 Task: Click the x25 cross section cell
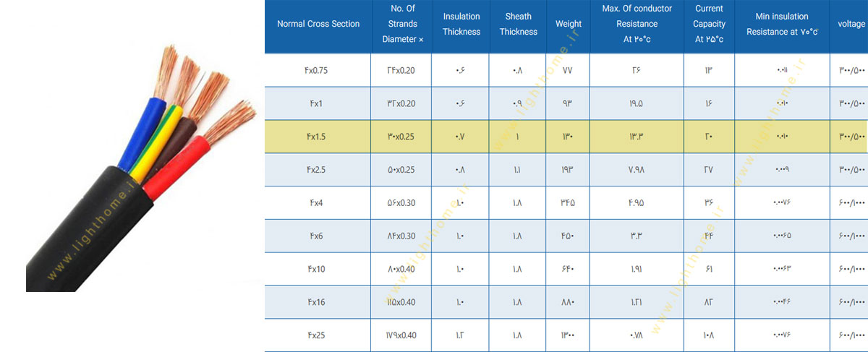(x=317, y=336)
